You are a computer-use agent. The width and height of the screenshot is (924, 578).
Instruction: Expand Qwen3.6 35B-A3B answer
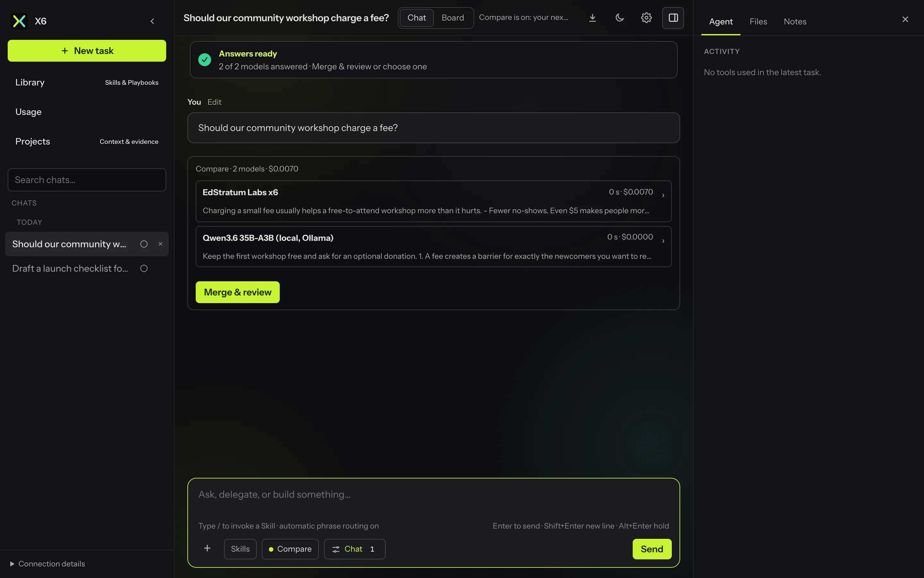433,247
